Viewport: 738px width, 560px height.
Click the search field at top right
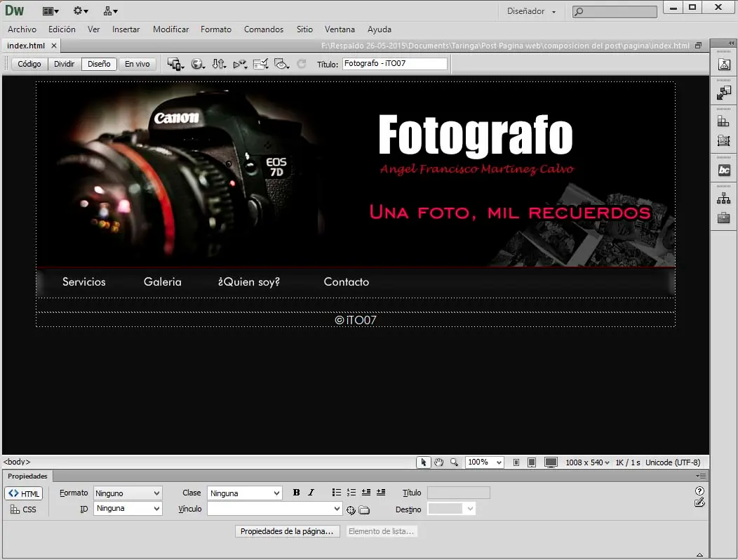615,11
